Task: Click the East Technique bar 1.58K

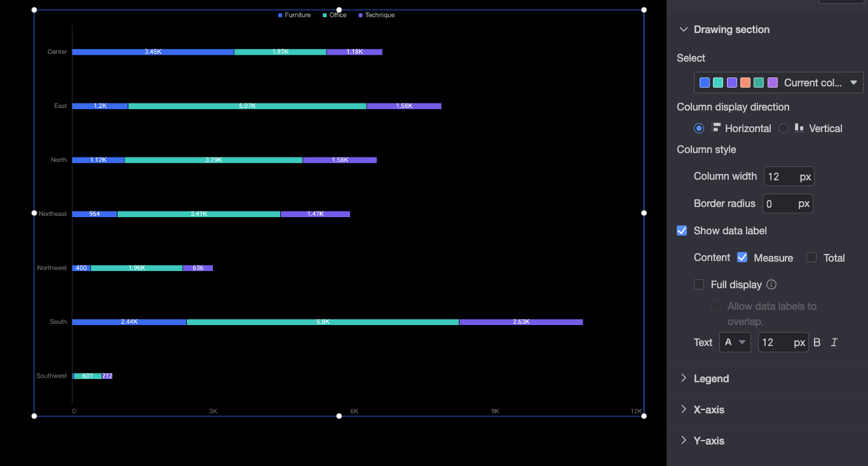Action: click(404, 106)
